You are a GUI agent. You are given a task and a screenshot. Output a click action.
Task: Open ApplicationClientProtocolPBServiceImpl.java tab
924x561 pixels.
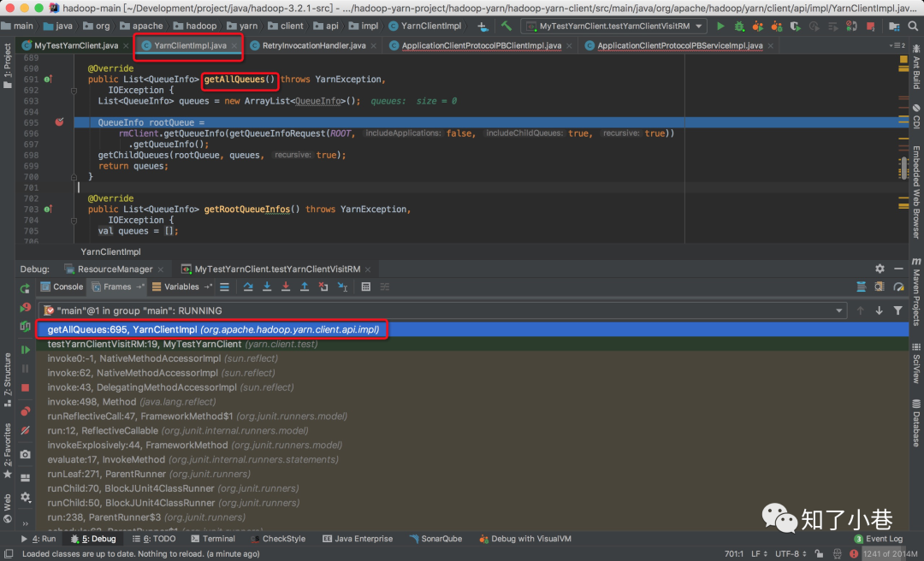[x=680, y=45]
